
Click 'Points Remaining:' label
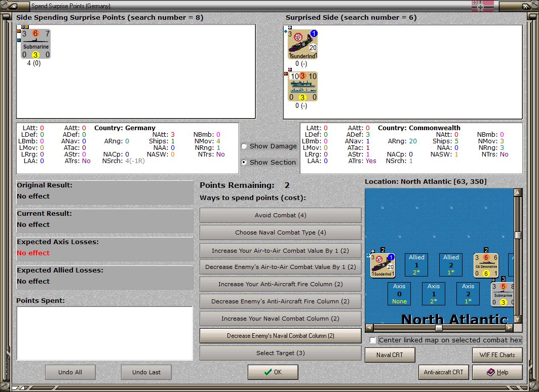coord(237,185)
